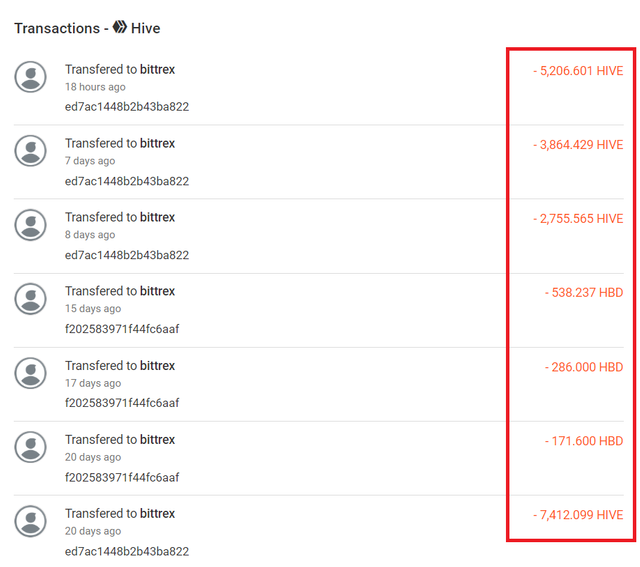This screenshot has height=567, width=640.
Task: Open bittrex link in 18 hours ago row
Action: 157,69
